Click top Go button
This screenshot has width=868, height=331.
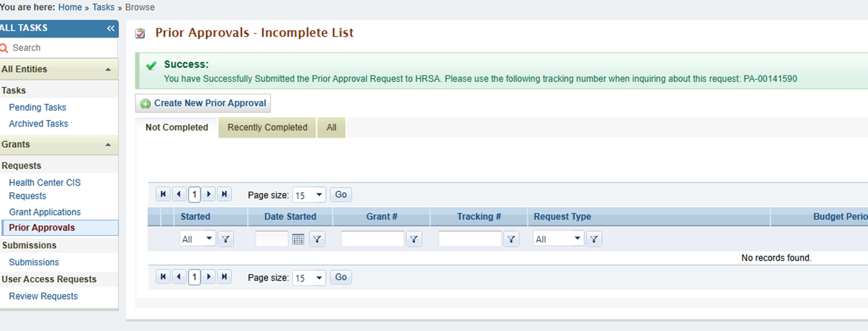point(341,194)
